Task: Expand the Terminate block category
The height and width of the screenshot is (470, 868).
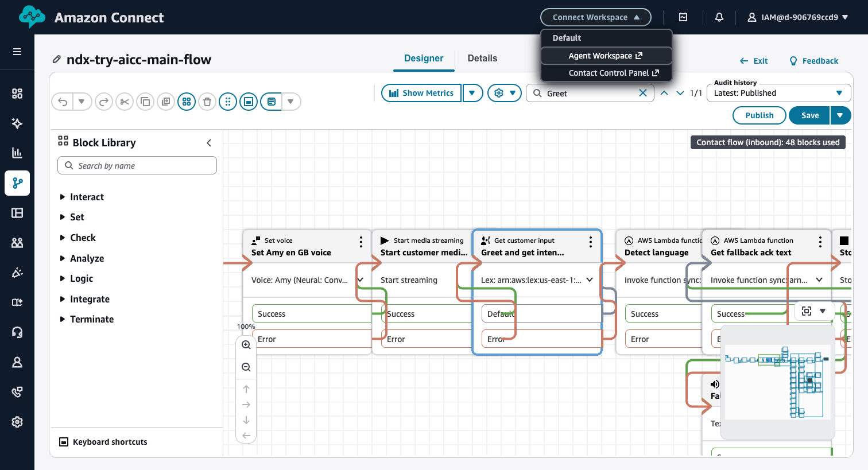Action: [86, 319]
